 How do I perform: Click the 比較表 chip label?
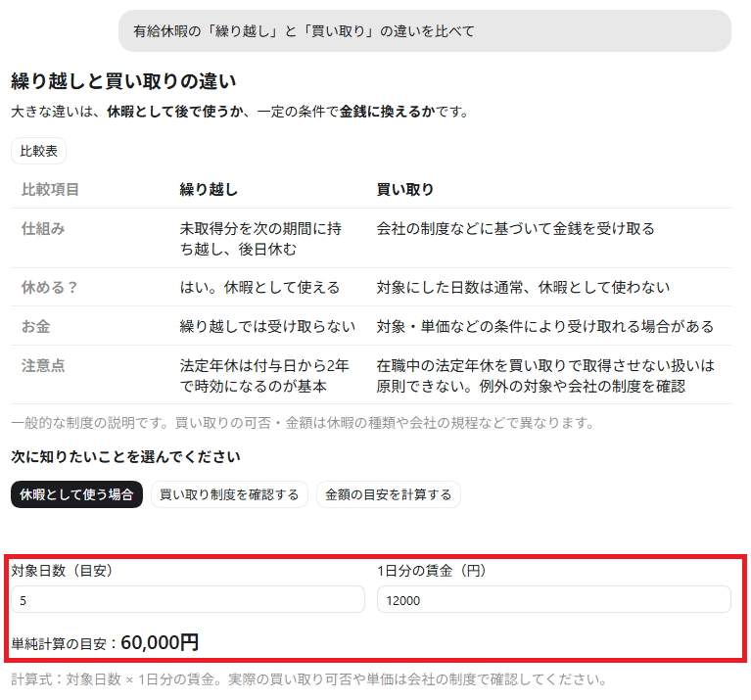(38, 152)
